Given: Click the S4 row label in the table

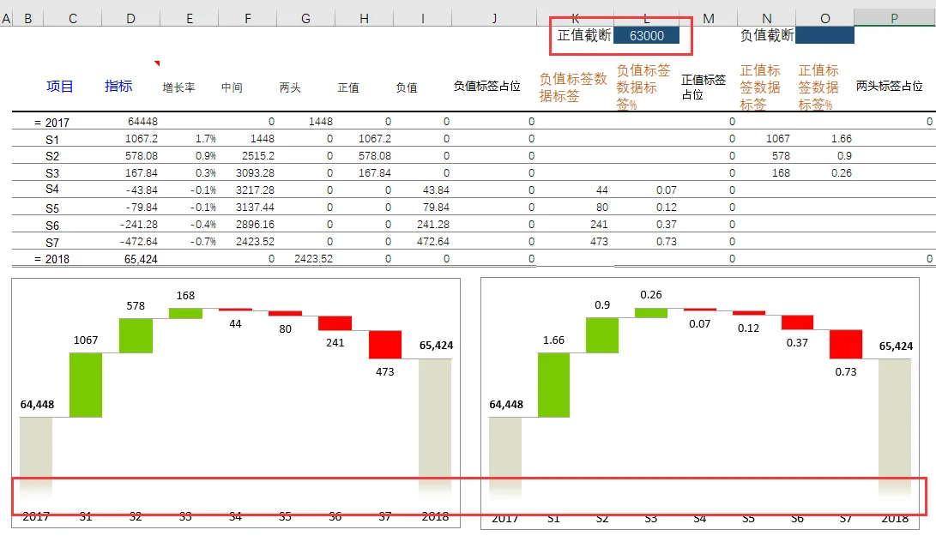Looking at the screenshot, I should tap(52, 189).
